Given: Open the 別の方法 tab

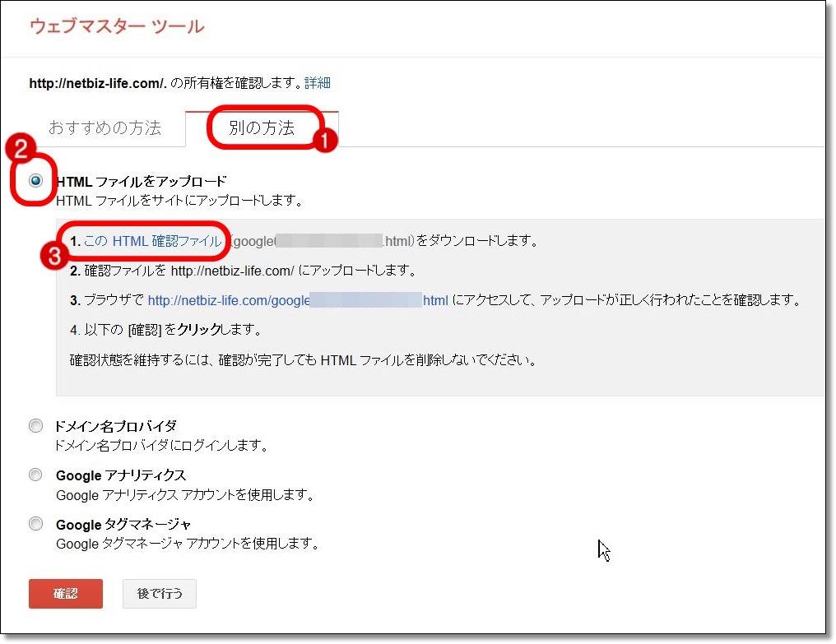Looking at the screenshot, I should [x=262, y=128].
